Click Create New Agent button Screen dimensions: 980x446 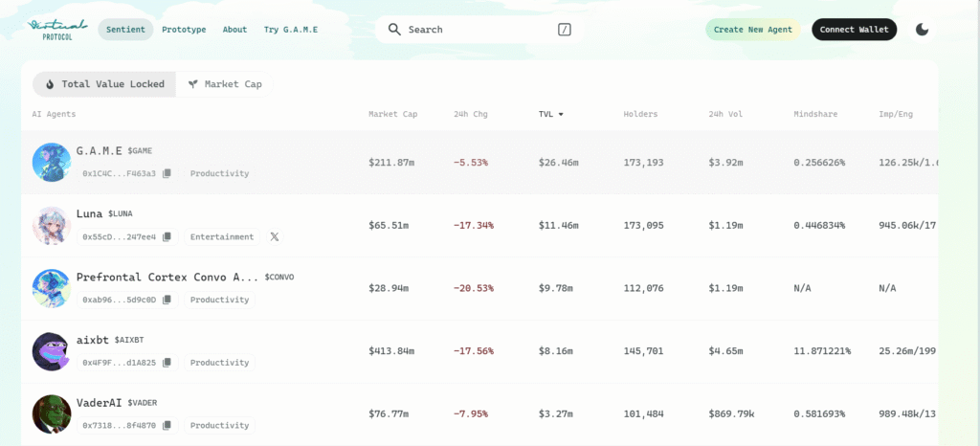pyautogui.click(x=753, y=30)
